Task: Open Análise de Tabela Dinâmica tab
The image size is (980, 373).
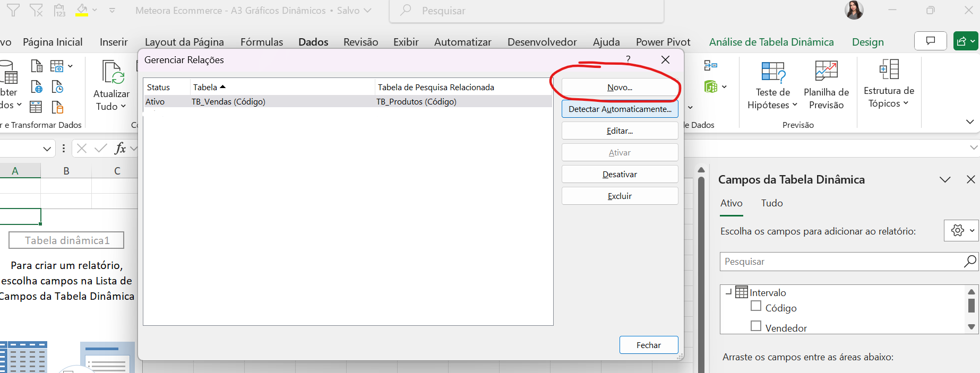Action: click(x=771, y=42)
